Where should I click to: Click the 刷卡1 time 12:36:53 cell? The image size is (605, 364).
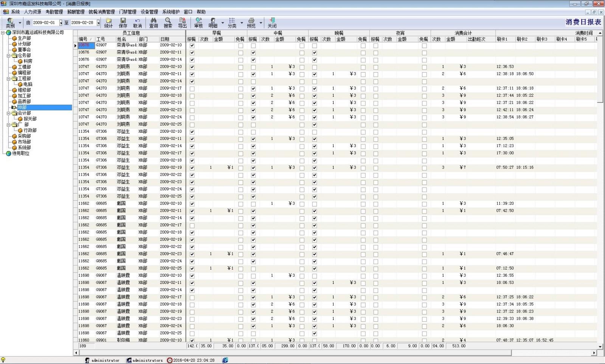pyautogui.click(x=505, y=67)
